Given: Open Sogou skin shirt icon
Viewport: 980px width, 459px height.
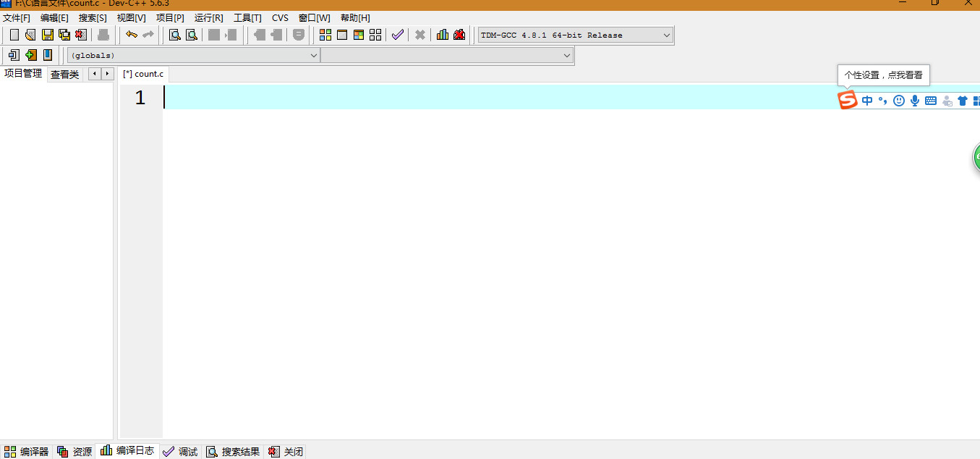Looking at the screenshot, I should coord(963,101).
